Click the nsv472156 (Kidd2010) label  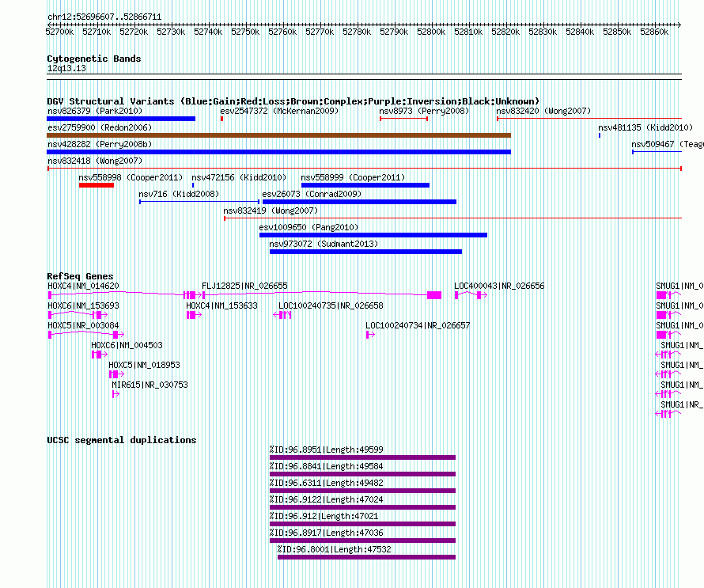[239, 177]
